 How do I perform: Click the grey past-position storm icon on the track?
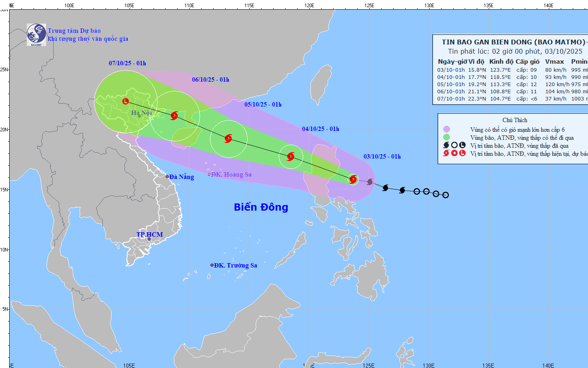coord(370,182)
